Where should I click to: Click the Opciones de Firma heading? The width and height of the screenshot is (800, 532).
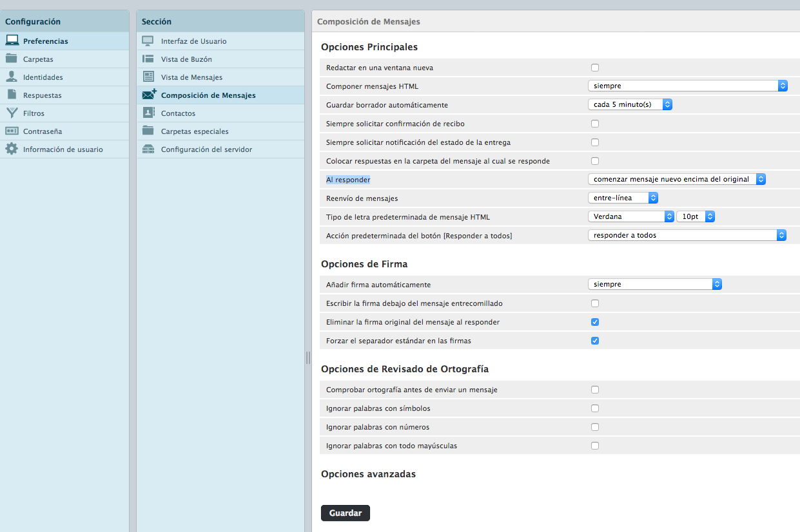pos(364,264)
